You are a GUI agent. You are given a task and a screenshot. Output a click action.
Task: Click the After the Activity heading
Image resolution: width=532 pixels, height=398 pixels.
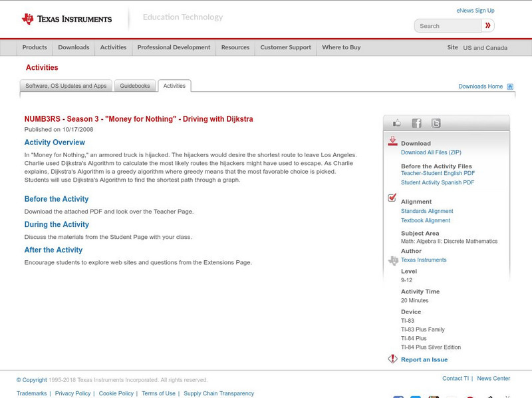53,250
